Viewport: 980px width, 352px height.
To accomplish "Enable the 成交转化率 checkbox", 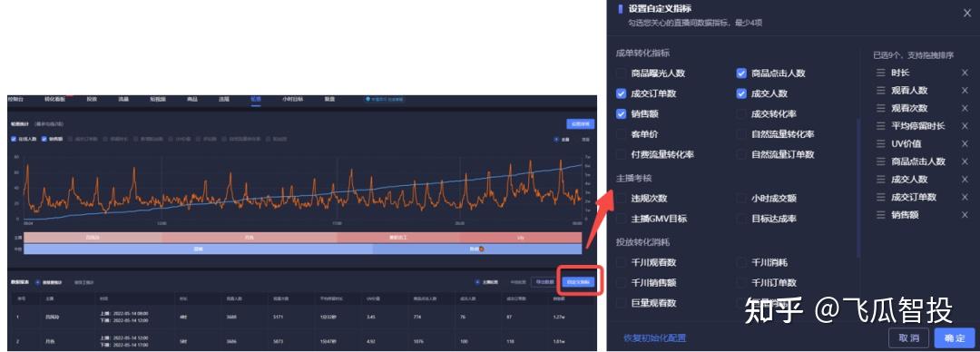I will tap(741, 113).
